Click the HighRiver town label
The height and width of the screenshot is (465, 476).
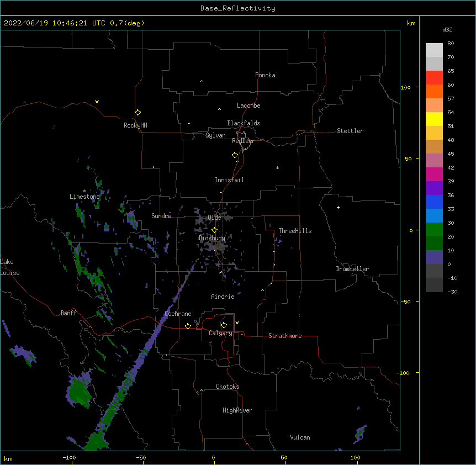click(237, 410)
